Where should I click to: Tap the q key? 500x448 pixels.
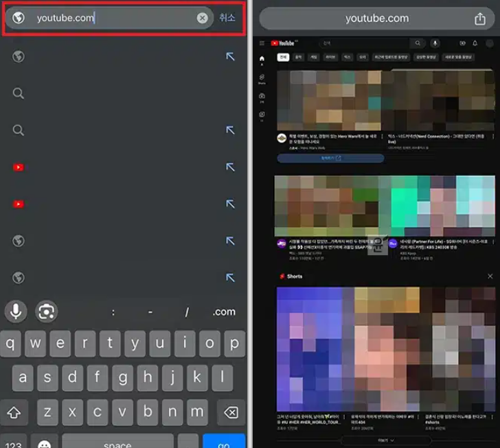coord(10,343)
